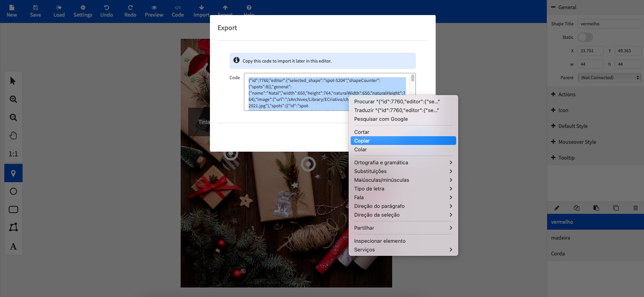Click the duplicate shape icon
The width and height of the screenshot is (644, 297).
click(616, 208)
